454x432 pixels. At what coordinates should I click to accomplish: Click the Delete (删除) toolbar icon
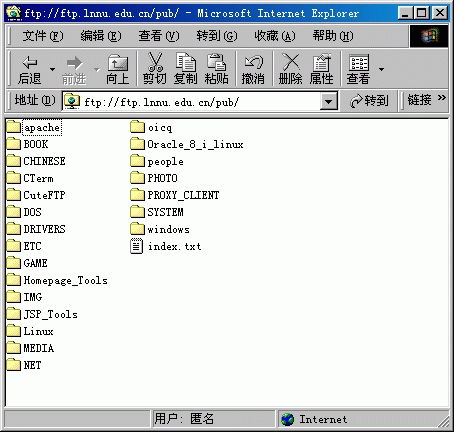pos(290,62)
